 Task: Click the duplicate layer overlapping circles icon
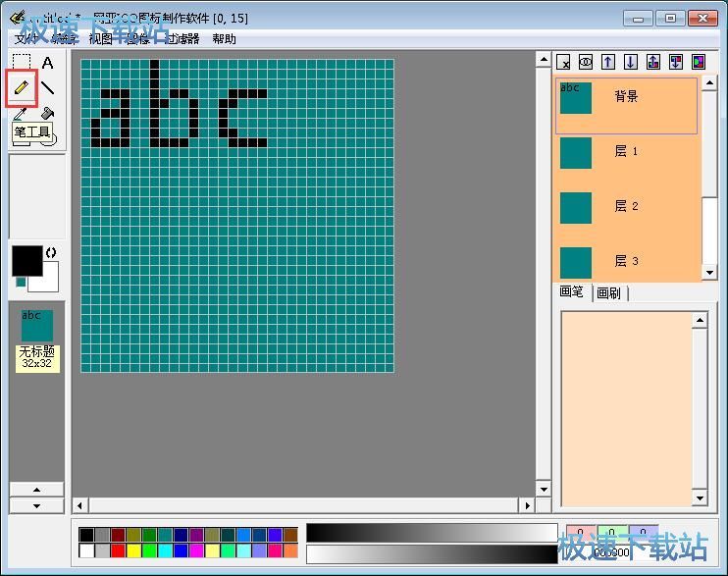586,62
